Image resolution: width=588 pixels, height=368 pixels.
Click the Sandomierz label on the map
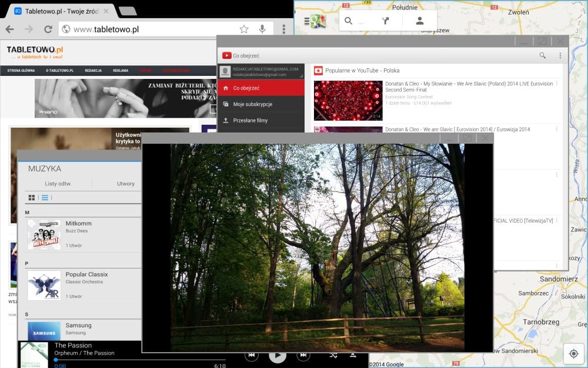(559, 279)
